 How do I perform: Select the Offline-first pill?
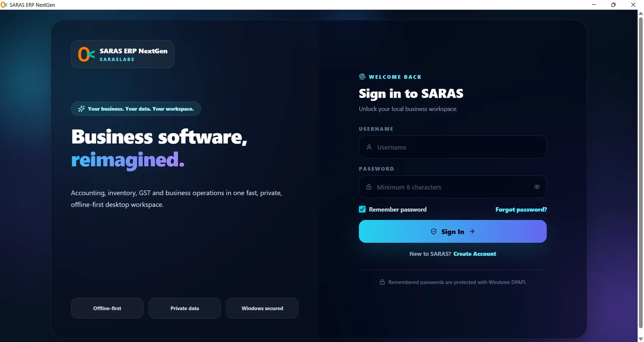107,308
